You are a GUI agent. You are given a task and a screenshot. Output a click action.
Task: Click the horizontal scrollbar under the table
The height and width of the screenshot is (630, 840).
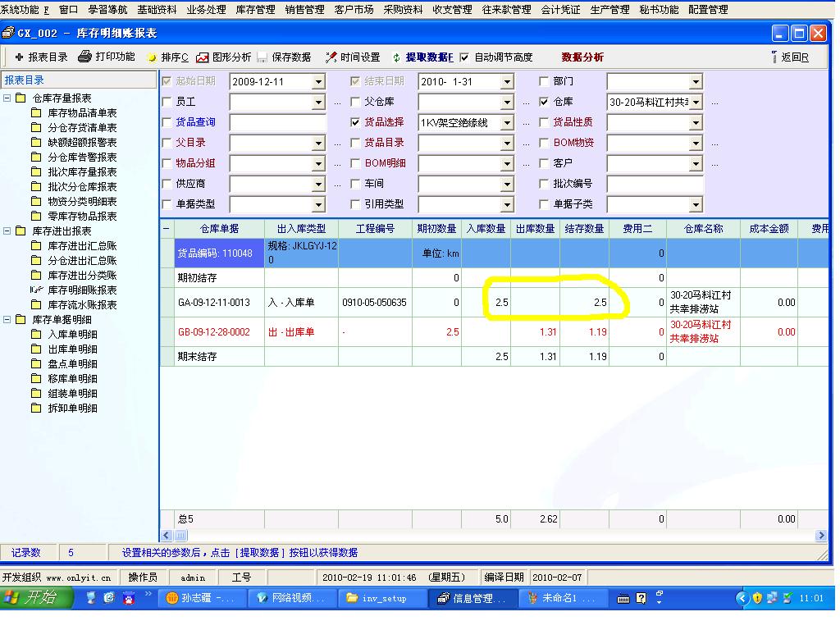492,536
